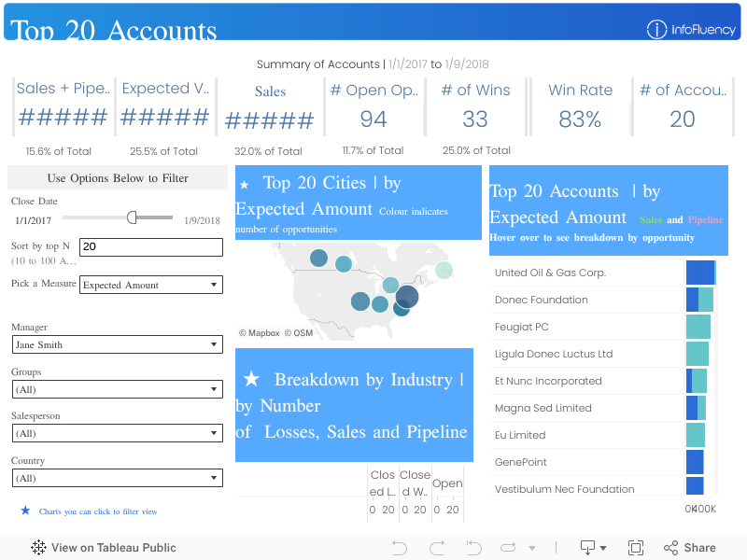This screenshot has width=747, height=560.
Task: Enter full screen mode
Action: click(x=636, y=548)
